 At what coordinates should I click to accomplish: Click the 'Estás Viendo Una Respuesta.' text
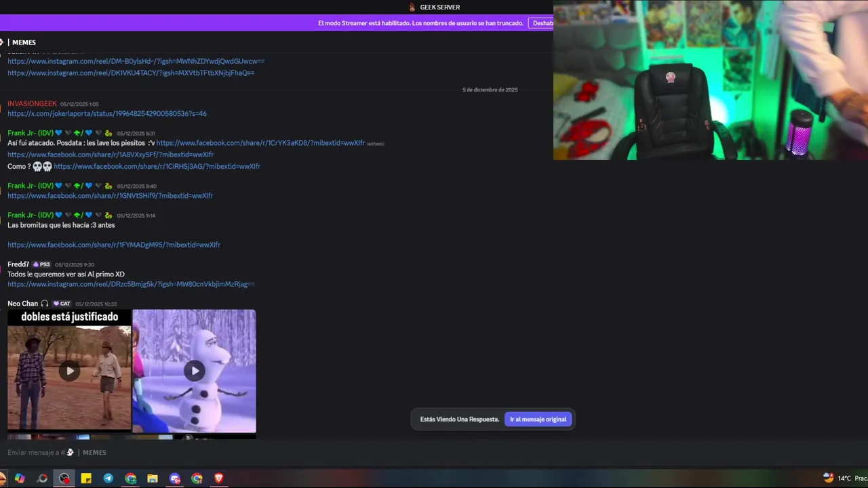click(x=459, y=419)
